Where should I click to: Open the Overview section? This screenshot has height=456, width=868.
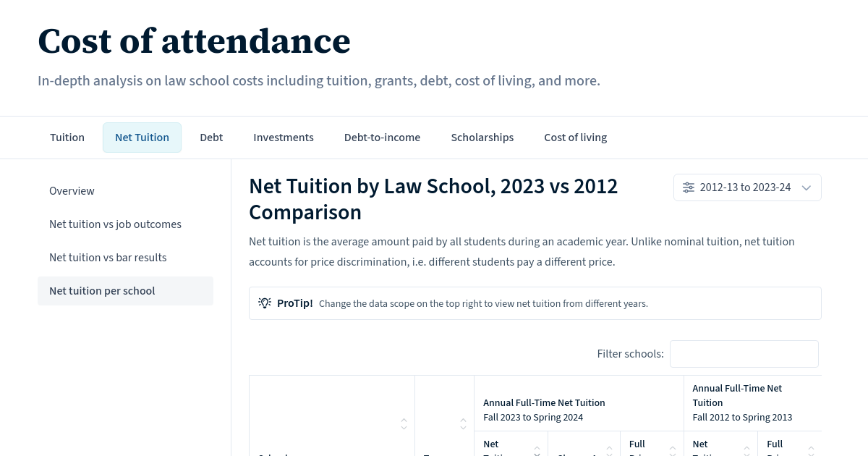tap(72, 191)
